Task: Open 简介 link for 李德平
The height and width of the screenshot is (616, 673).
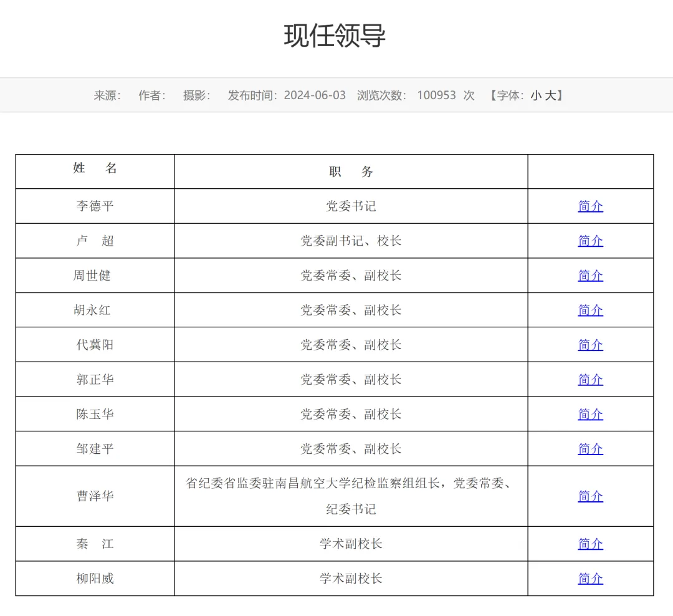Action: click(x=590, y=206)
